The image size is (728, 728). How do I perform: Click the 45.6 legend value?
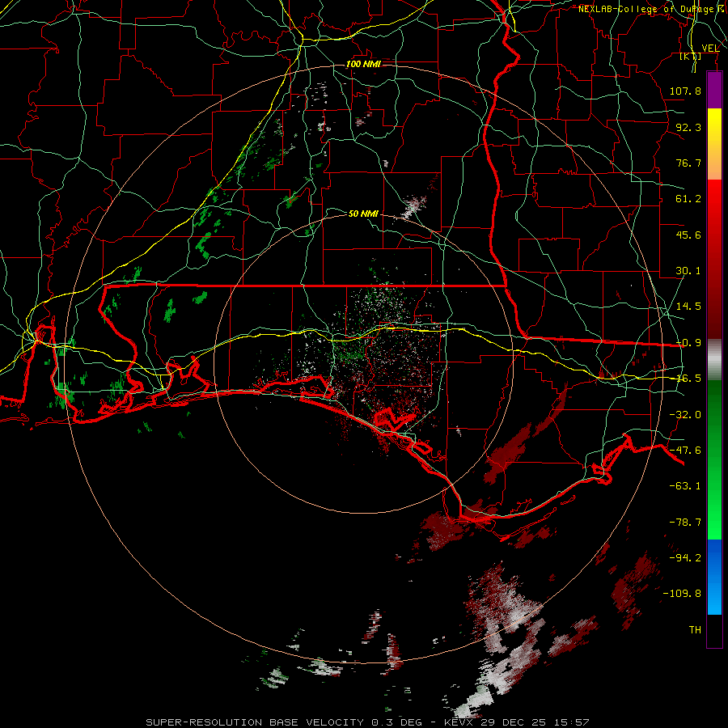pos(688,235)
